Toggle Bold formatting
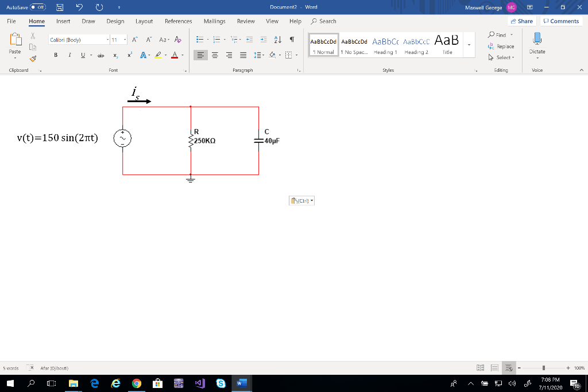Screen dimensions: 588x392 56,54
